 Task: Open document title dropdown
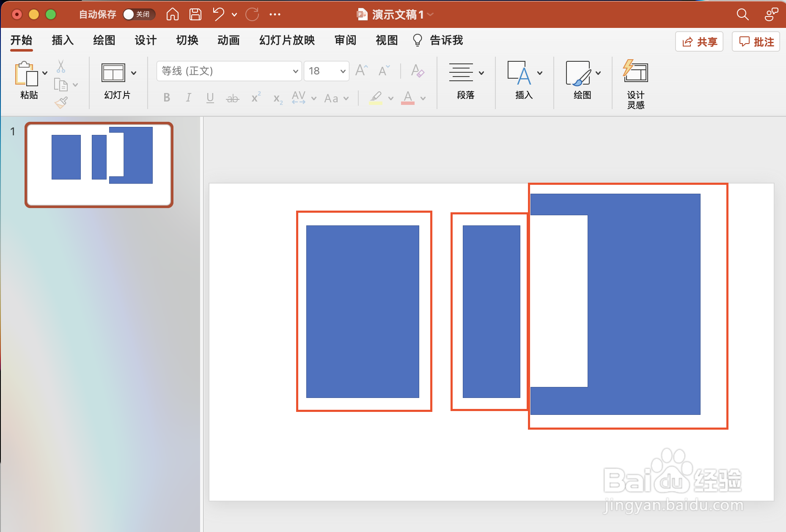tap(431, 15)
